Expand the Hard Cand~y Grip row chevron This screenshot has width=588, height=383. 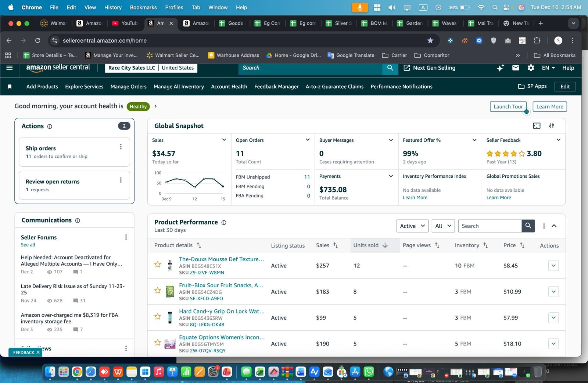click(553, 317)
